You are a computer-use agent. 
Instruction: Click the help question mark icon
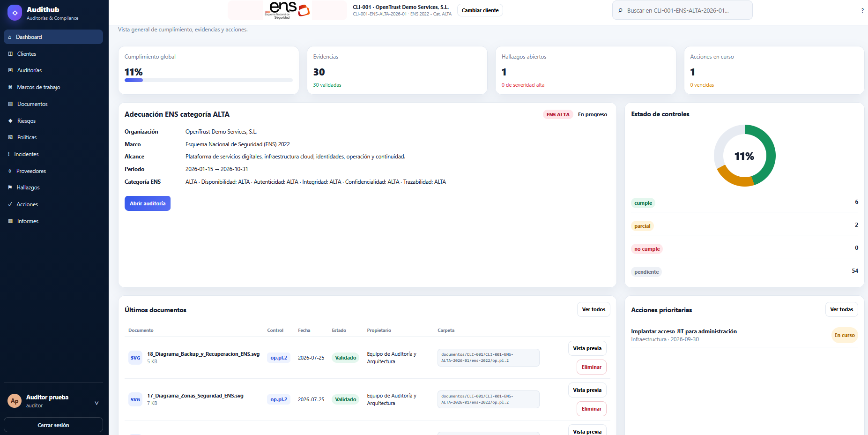click(x=862, y=10)
